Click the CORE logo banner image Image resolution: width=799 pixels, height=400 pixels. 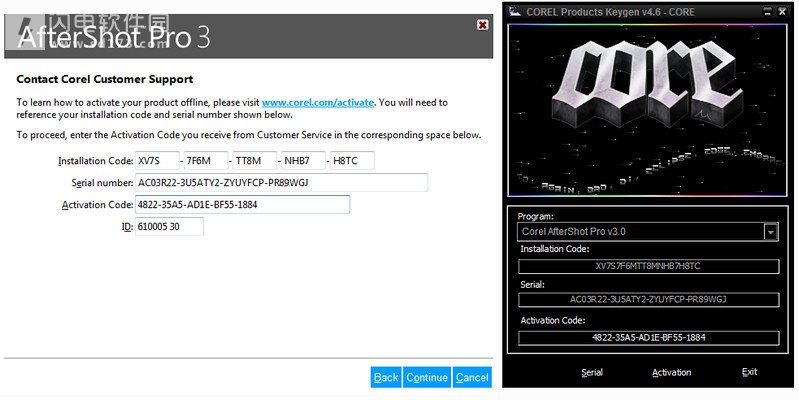[x=647, y=110]
